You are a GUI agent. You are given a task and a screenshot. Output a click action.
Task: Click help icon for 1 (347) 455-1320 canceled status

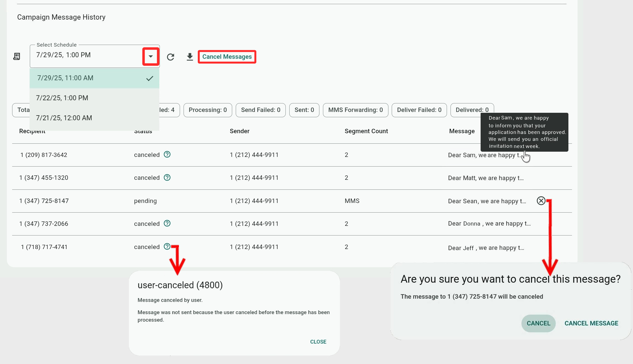click(x=167, y=178)
